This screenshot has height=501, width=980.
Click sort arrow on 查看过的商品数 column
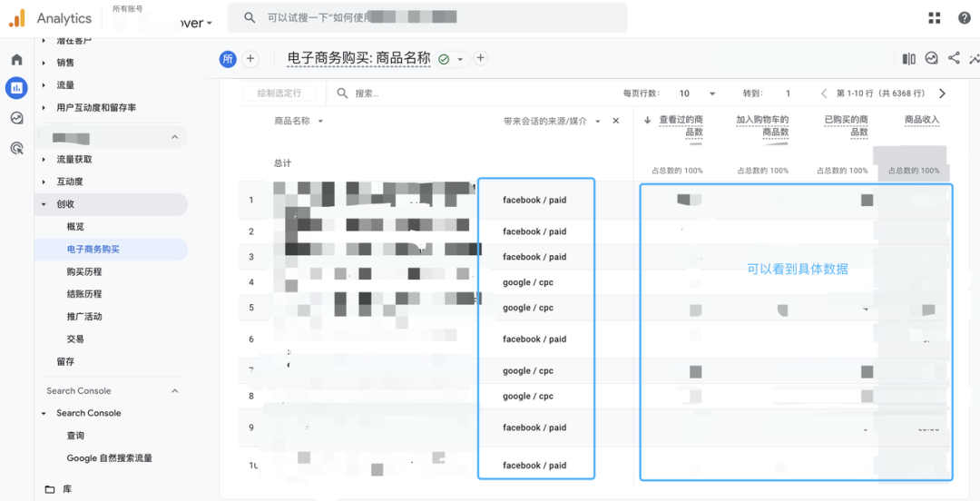point(648,120)
